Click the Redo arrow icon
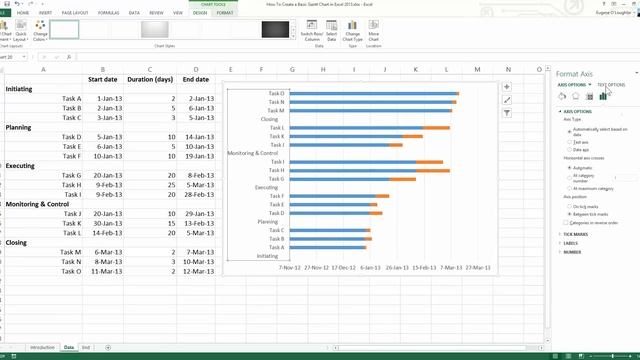 click(x=31, y=4)
